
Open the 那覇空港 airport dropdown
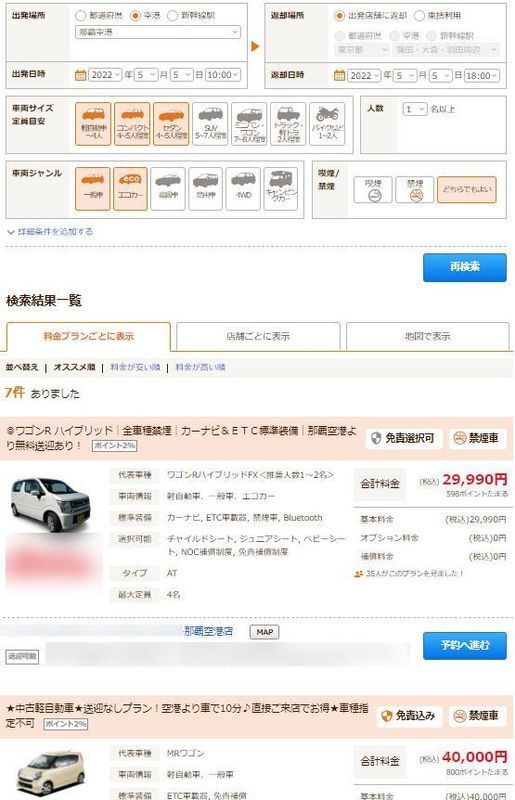158,32
